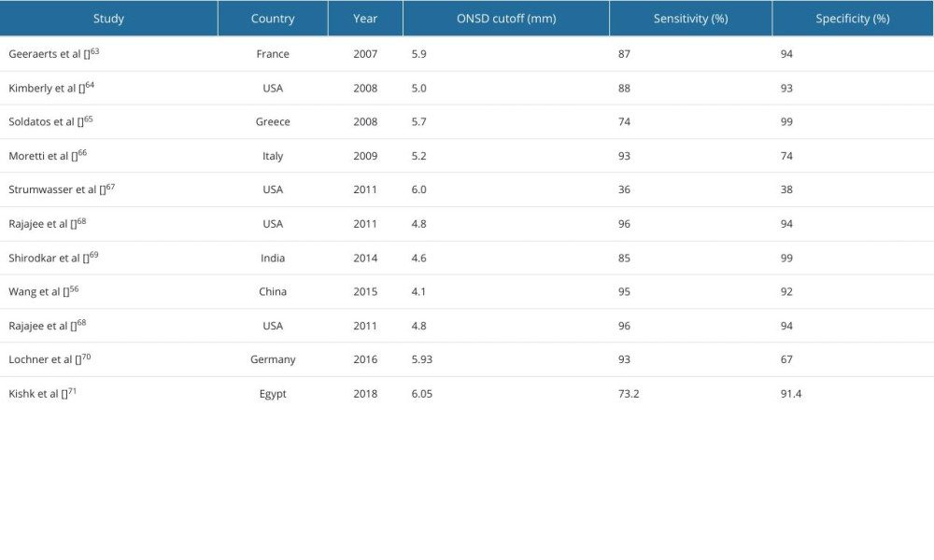Open reference 63 for Geeraerts et al
The height and width of the screenshot is (560, 934).
pyautogui.click(x=94, y=51)
